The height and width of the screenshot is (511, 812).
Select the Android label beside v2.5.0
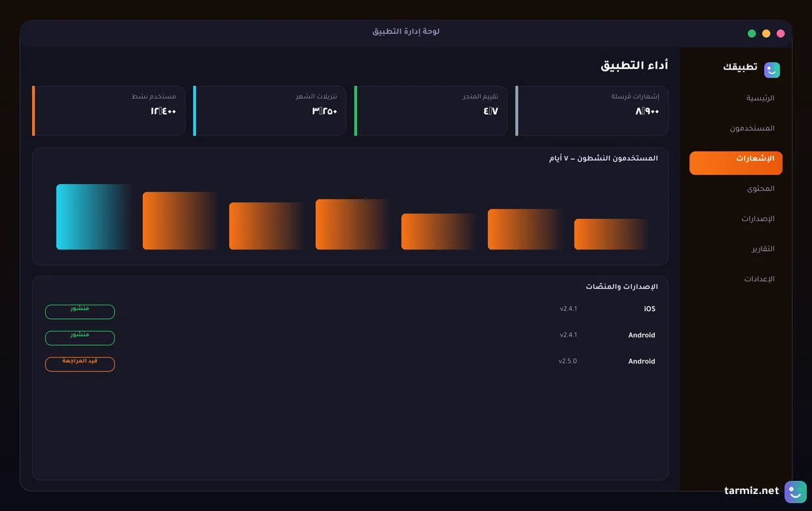coord(642,362)
